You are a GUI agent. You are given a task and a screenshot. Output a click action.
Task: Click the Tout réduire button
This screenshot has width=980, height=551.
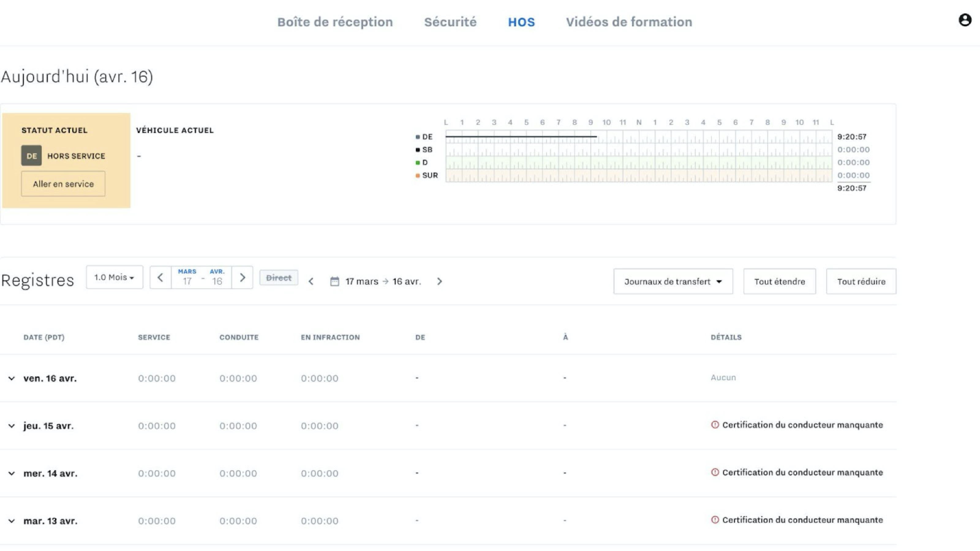[x=861, y=281]
